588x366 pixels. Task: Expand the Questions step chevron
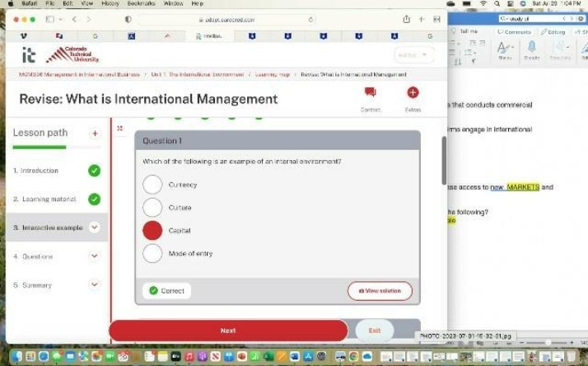pyautogui.click(x=94, y=256)
